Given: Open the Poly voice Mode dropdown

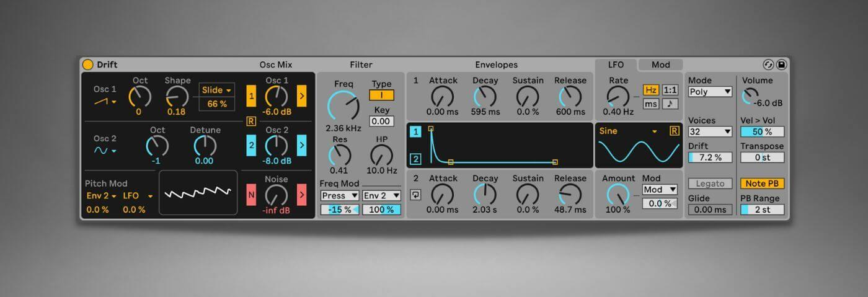Looking at the screenshot, I should (x=710, y=92).
